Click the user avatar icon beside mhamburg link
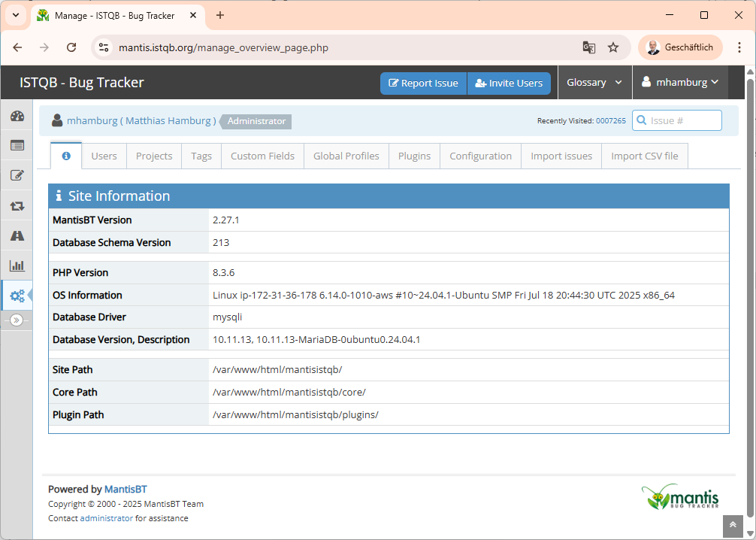 [x=57, y=120]
